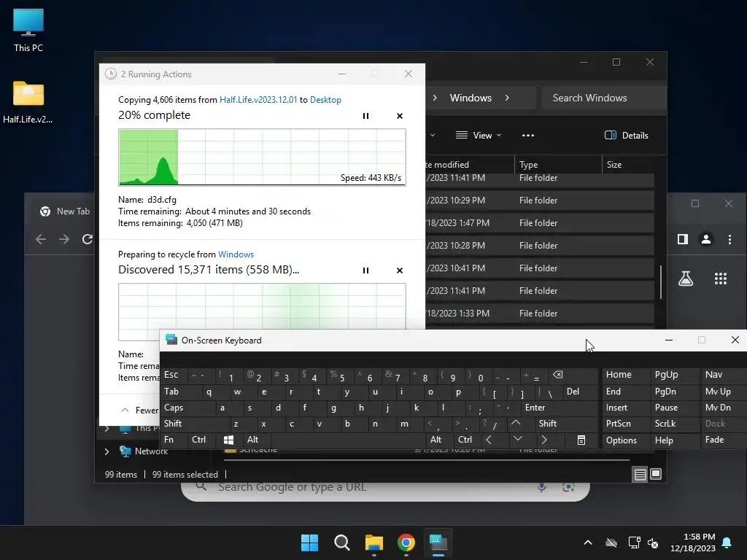Cancel the Half.Life copy operation

(x=400, y=116)
